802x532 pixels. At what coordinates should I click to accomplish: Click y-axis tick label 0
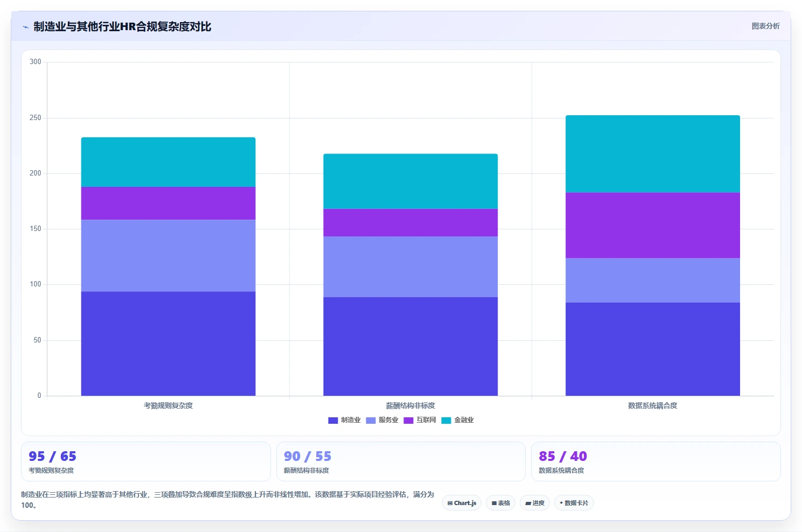pyautogui.click(x=39, y=396)
